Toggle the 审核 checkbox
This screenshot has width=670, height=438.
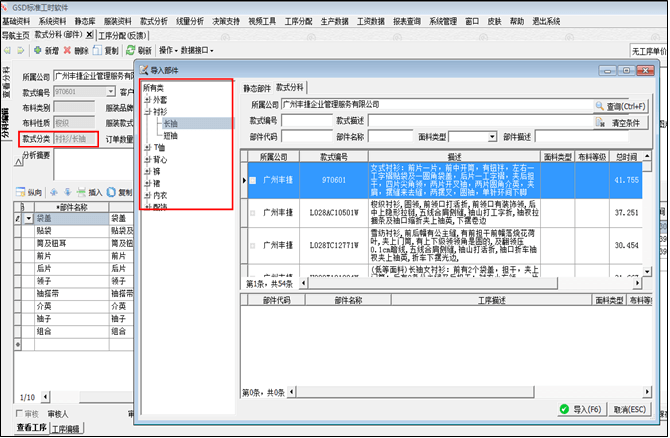(19, 413)
